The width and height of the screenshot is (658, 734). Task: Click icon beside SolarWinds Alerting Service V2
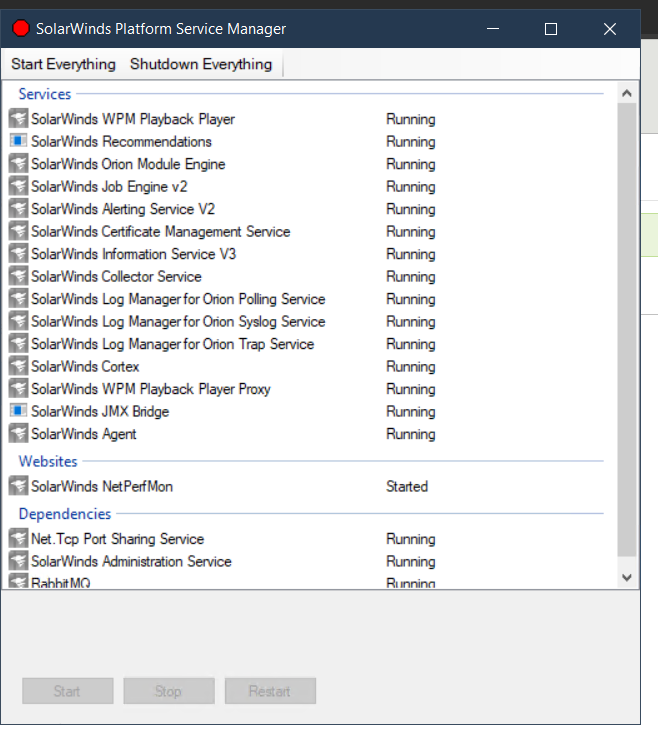point(18,208)
